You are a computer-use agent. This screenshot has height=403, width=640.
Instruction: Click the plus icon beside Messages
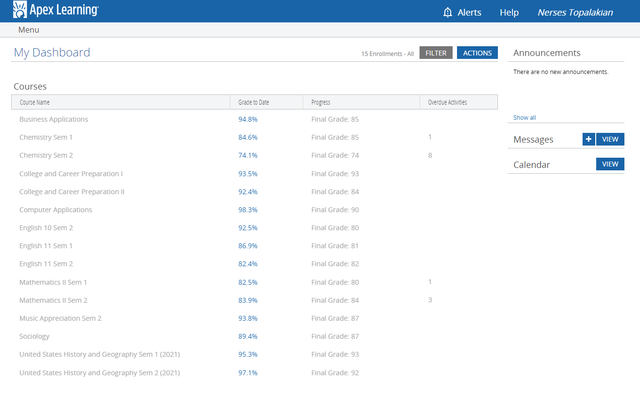[x=588, y=139]
